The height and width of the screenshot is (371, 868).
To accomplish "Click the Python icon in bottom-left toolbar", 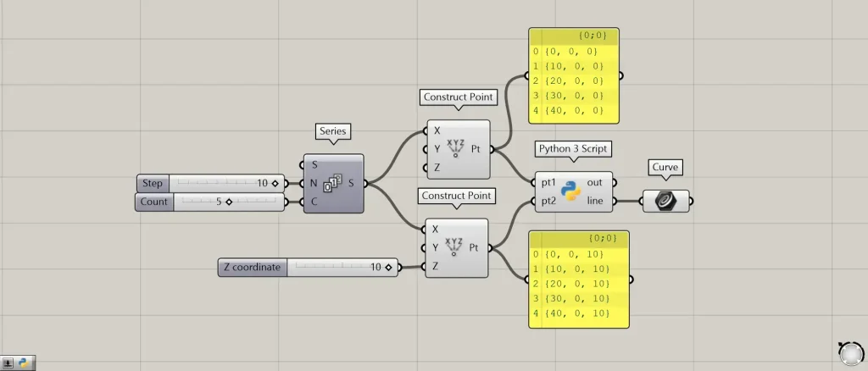I will pyautogui.click(x=24, y=363).
